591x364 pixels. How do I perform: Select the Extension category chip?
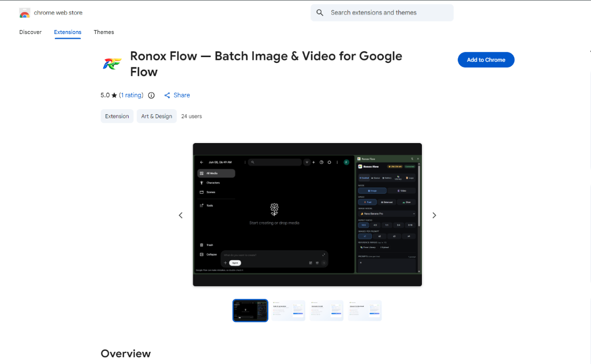(x=117, y=116)
